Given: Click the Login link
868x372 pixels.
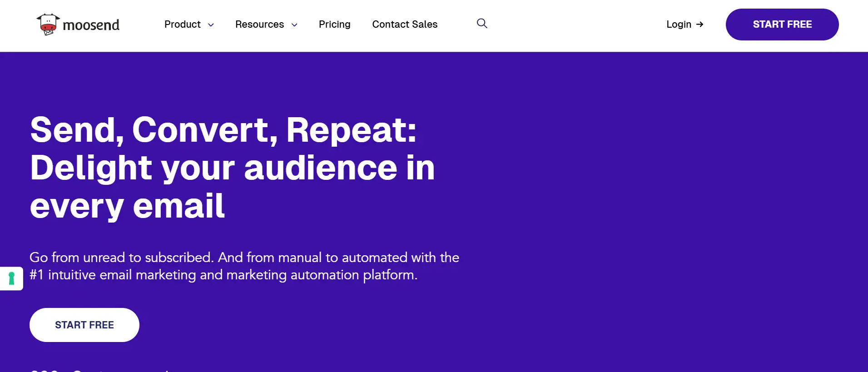Looking at the screenshot, I should [x=679, y=25].
